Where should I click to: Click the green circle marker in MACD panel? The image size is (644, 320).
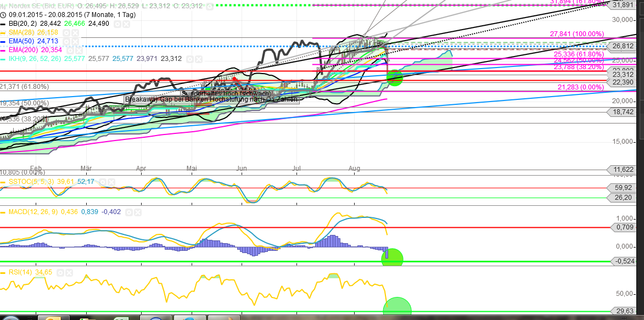pos(392,259)
